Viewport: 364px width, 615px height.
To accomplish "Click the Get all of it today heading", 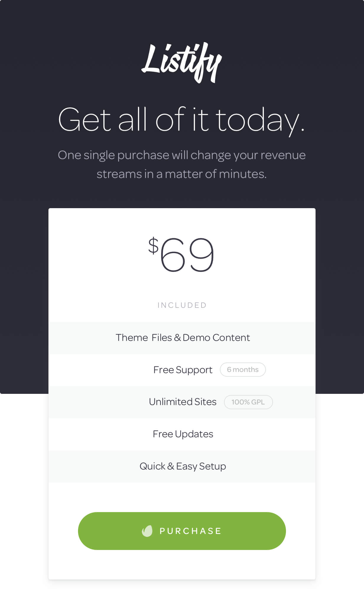I will click(181, 120).
